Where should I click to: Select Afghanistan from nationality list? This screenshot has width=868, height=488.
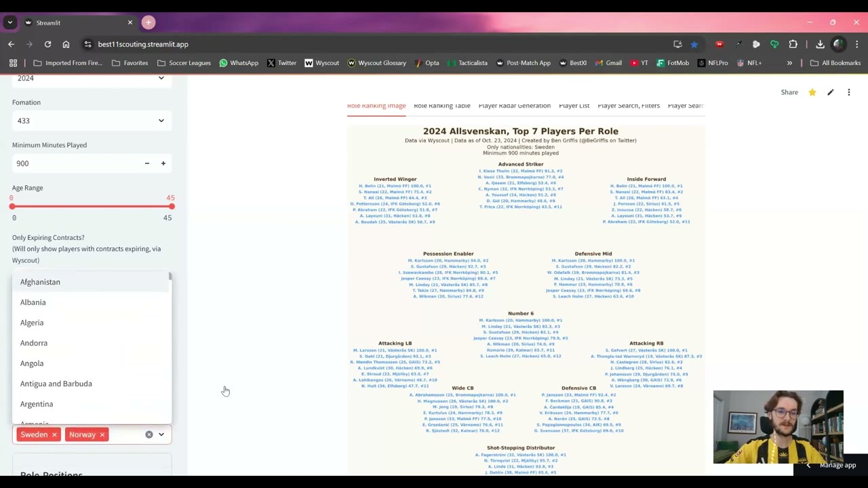click(90, 282)
